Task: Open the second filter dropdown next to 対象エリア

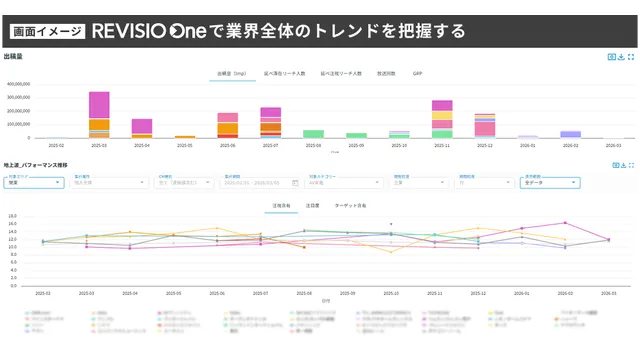Action: pyautogui.click(x=109, y=183)
